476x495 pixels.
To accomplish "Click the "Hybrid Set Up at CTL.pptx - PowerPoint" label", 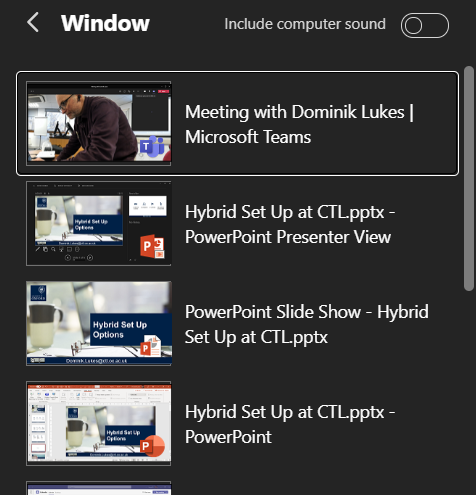I will [290, 424].
